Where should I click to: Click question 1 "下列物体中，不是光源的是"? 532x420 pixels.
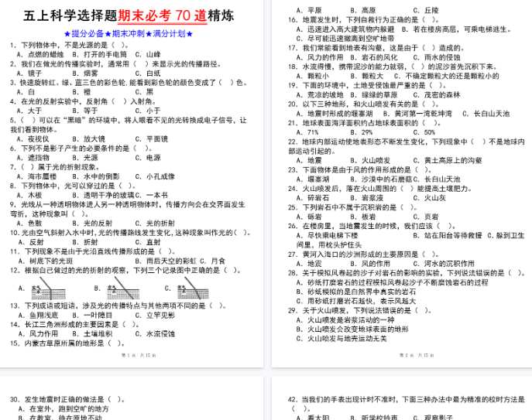point(70,45)
